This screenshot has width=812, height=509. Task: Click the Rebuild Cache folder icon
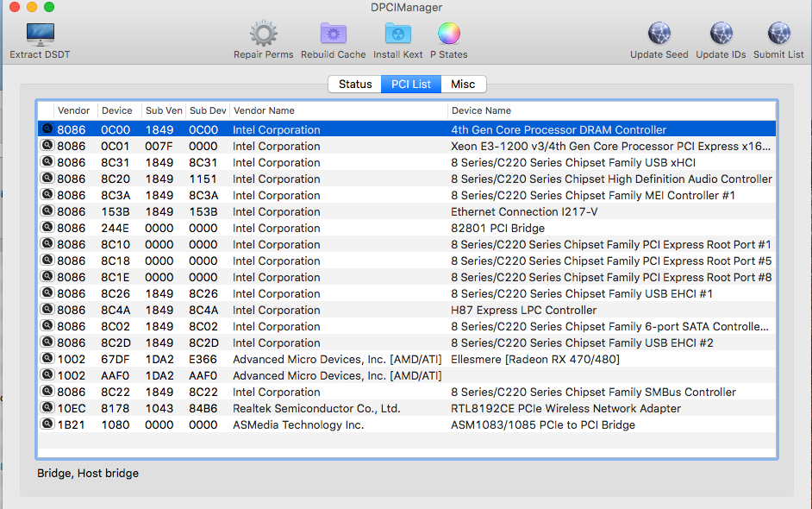tap(333, 34)
